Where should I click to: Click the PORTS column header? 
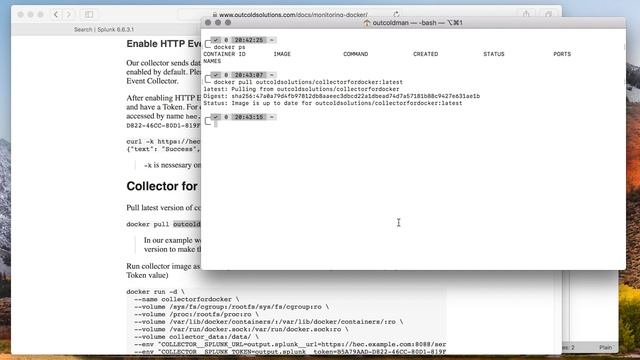point(562,54)
